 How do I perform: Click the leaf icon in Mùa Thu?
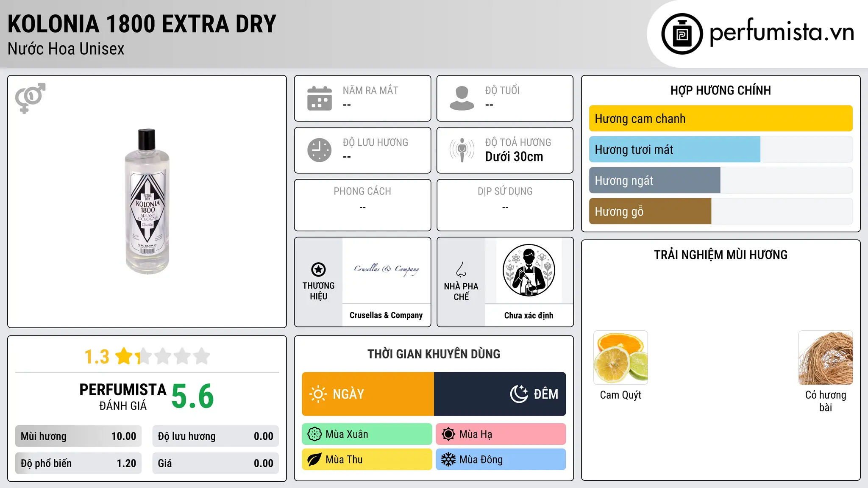point(314,460)
